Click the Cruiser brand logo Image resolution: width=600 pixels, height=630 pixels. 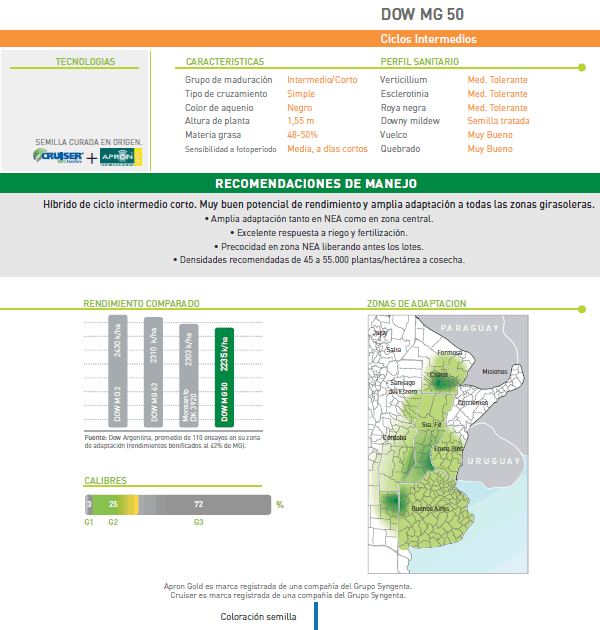[x=58, y=157]
